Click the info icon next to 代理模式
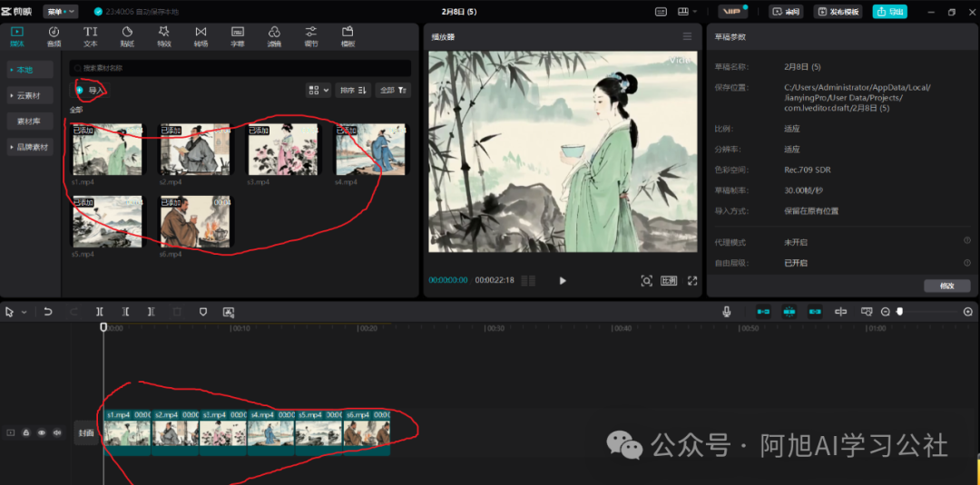The image size is (980, 485). 967,240
